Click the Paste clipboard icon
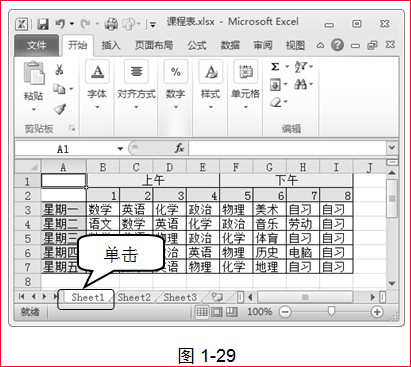The width and height of the screenshot is (411, 367). pyautogui.click(x=34, y=72)
